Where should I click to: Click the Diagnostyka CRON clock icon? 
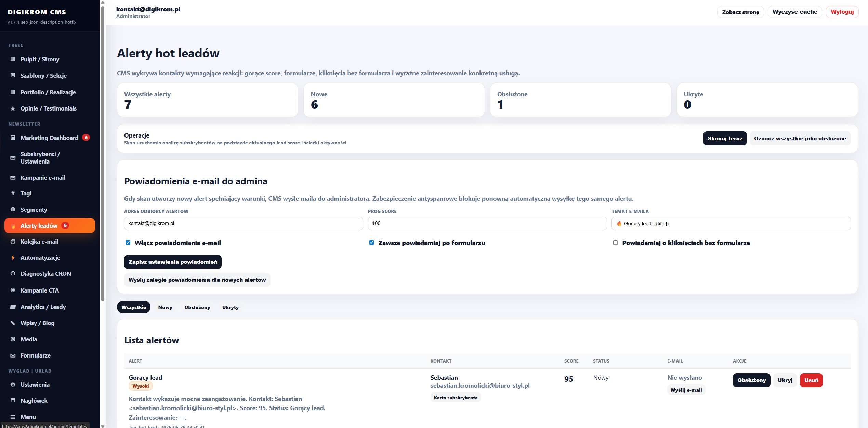(13, 274)
